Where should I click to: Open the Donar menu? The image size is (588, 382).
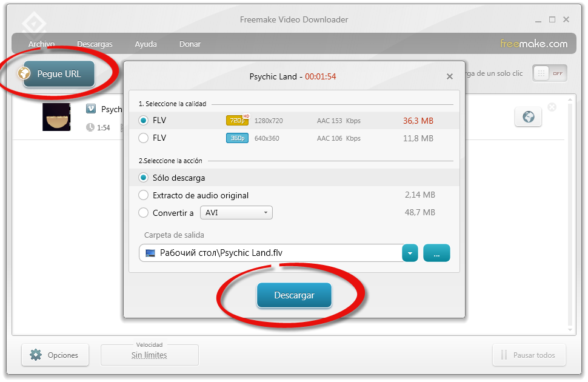coord(190,44)
